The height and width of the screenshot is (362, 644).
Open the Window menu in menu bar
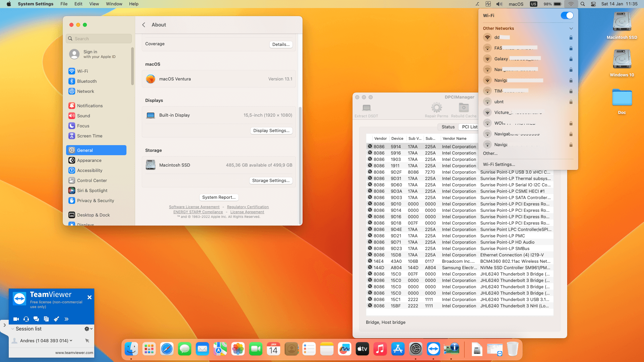114,4
